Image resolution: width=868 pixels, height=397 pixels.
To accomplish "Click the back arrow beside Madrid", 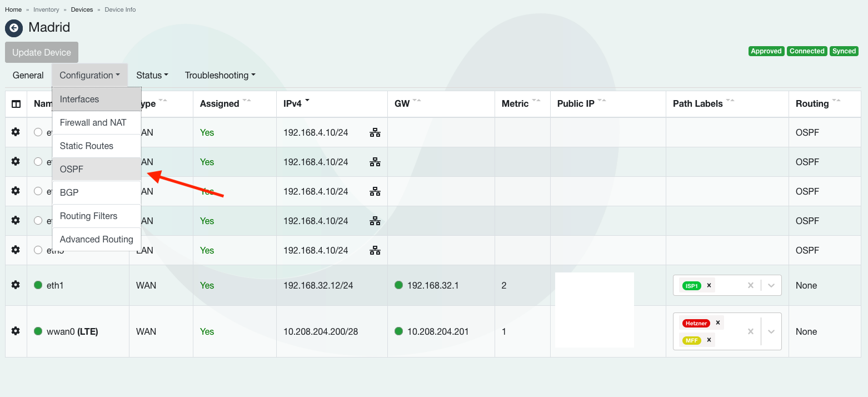I will click(x=14, y=28).
